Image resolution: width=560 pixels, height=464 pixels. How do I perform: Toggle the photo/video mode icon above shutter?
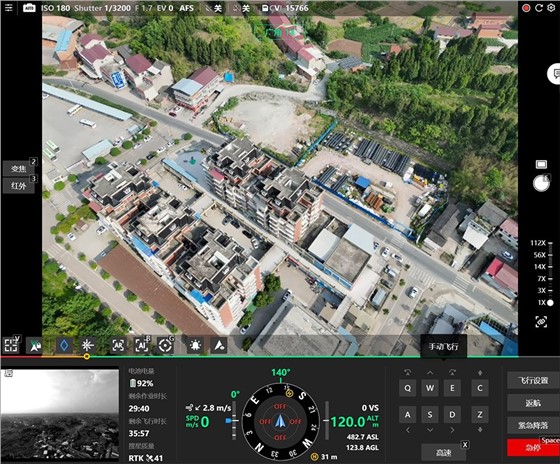[541, 164]
